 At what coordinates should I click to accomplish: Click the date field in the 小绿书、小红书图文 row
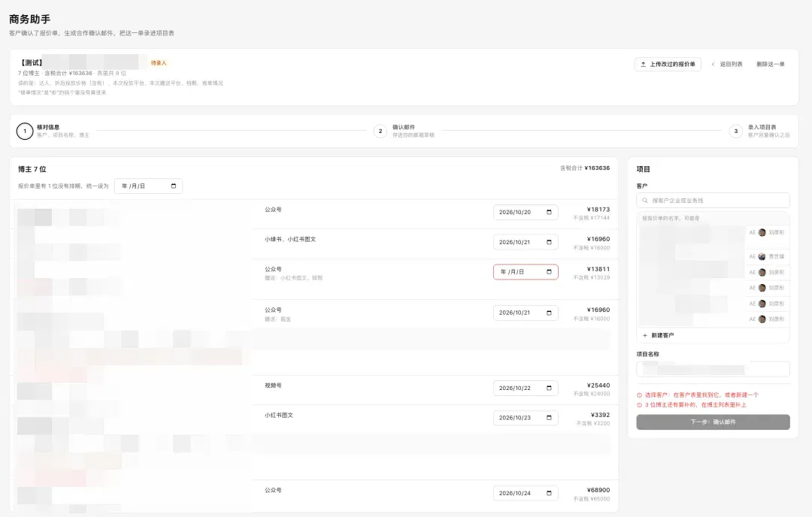[526, 242]
